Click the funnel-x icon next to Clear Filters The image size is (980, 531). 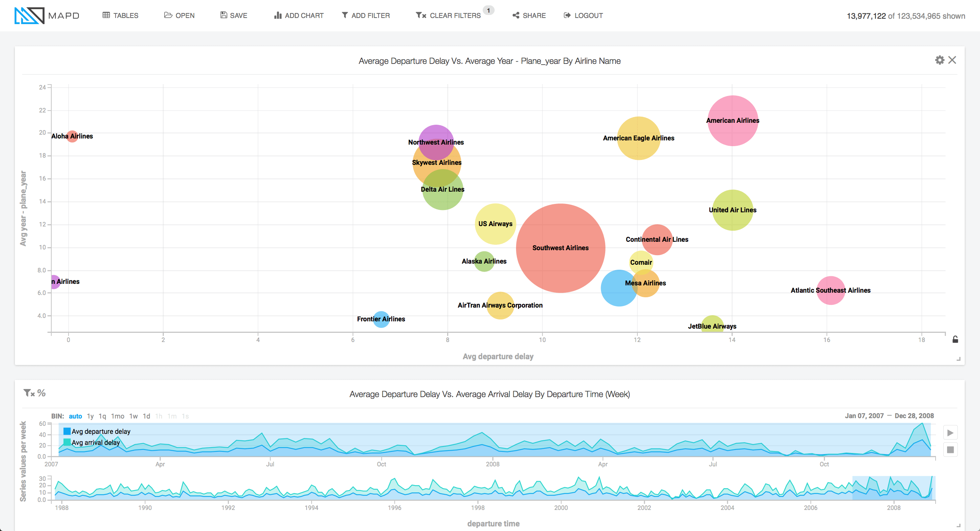421,15
